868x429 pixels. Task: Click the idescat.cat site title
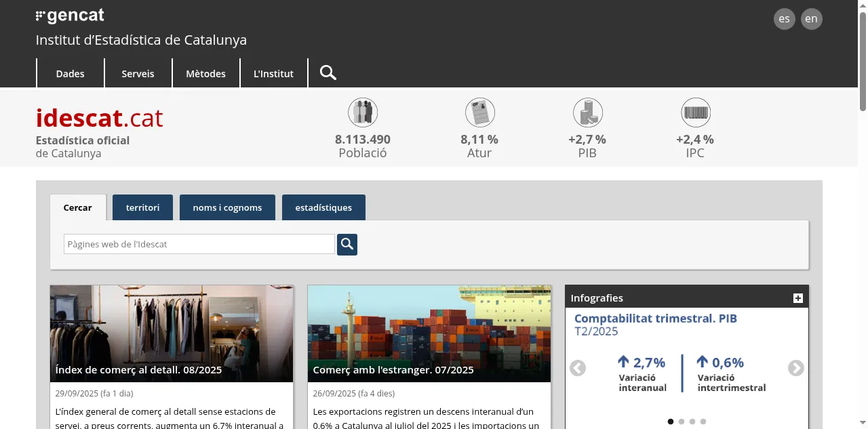click(x=100, y=118)
